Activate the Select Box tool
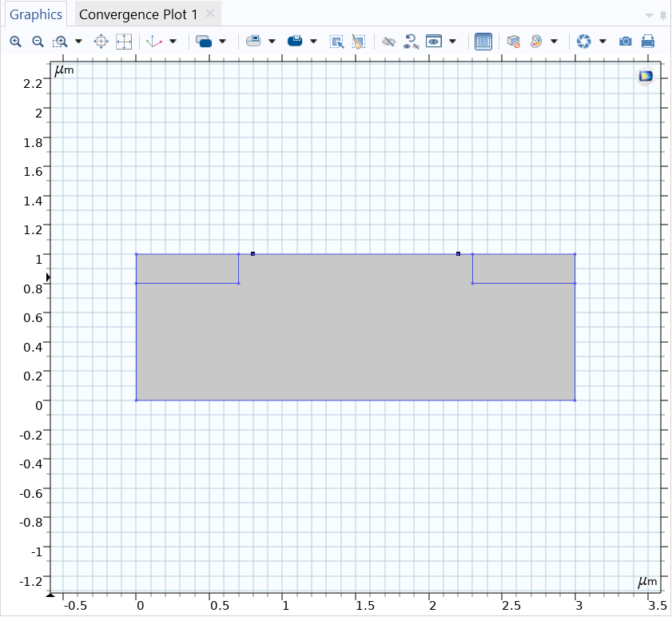672x617 pixels. point(337,42)
